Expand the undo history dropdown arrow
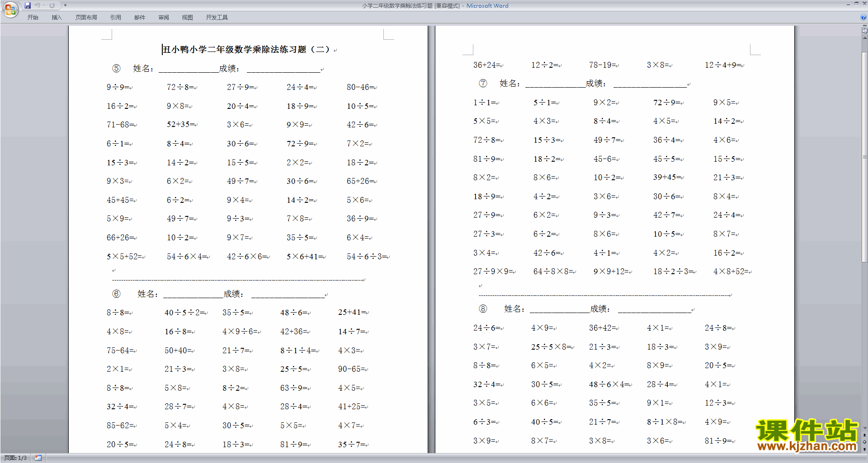Screen dimensions: 868x463 pyautogui.click(x=44, y=5)
